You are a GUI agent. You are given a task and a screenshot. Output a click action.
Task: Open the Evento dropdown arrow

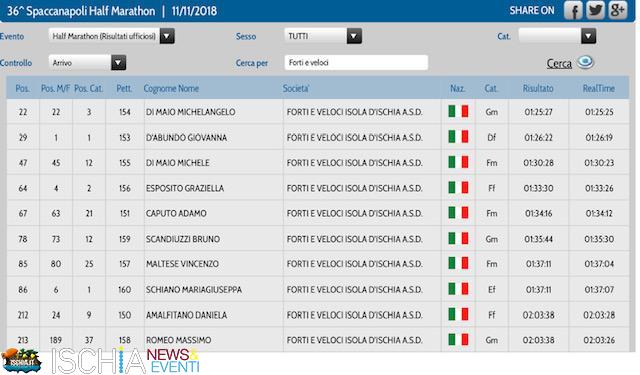(167, 36)
